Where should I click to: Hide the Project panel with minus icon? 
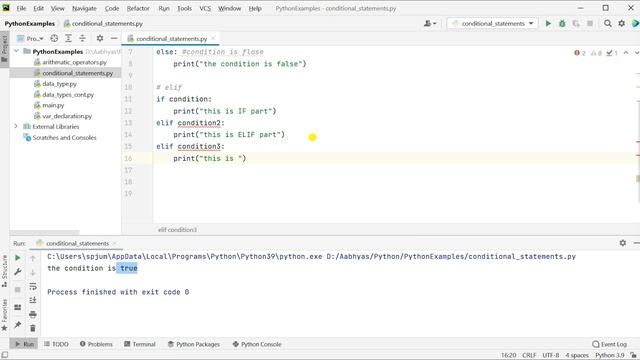point(114,38)
